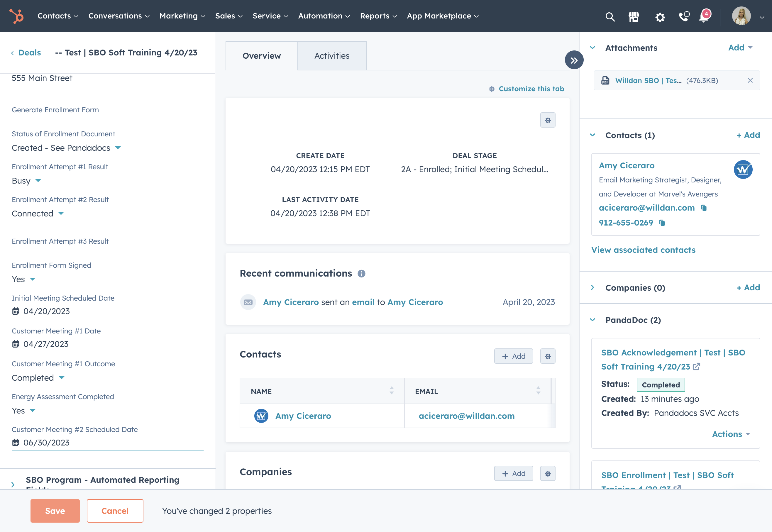This screenshot has height=532, width=772.
Task: Sort the contacts table by the NAME column
Action: 392,391
